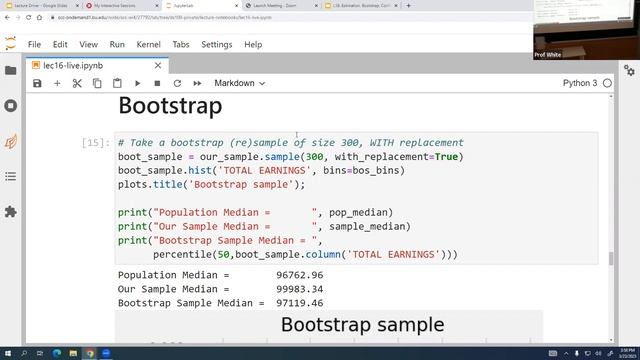Restart the kernel with circular arrow icon
The image size is (640, 360).
[177, 83]
